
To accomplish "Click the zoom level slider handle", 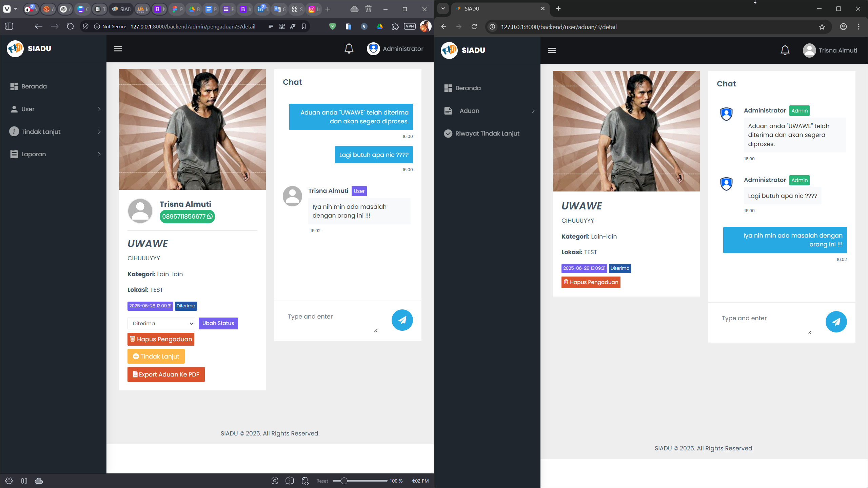I will pyautogui.click(x=344, y=481).
